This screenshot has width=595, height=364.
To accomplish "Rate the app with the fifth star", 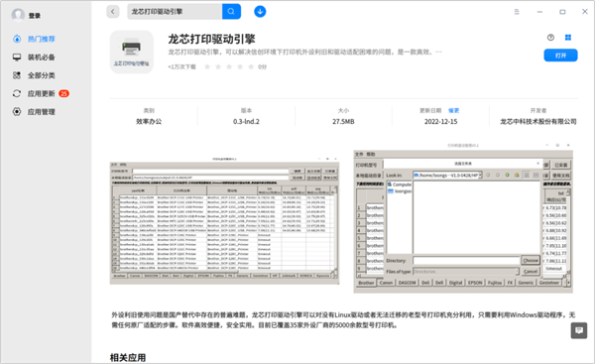I will pyautogui.click(x=251, y=66).
